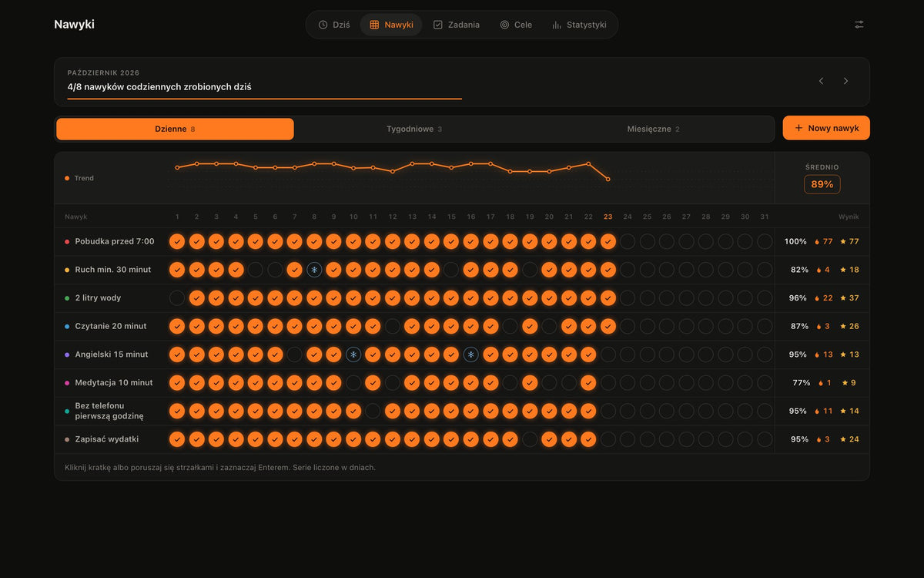Click the red color dot beside Pobudka przed 7:00

(67, 242)
